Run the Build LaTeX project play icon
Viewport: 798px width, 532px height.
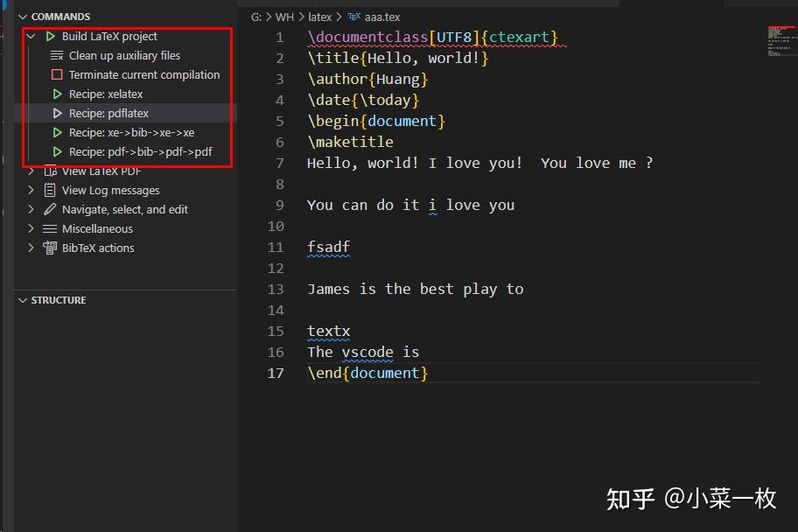(x=52, y=36)
